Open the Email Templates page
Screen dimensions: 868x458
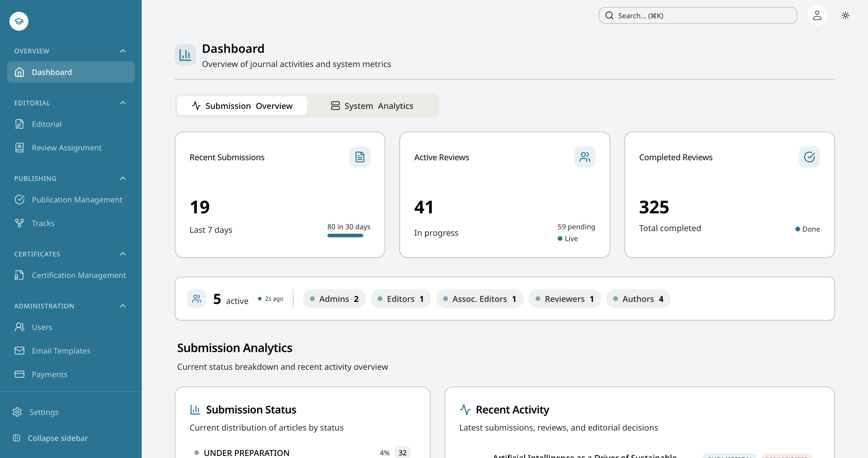pyautogui.click(x=71, y=351)
